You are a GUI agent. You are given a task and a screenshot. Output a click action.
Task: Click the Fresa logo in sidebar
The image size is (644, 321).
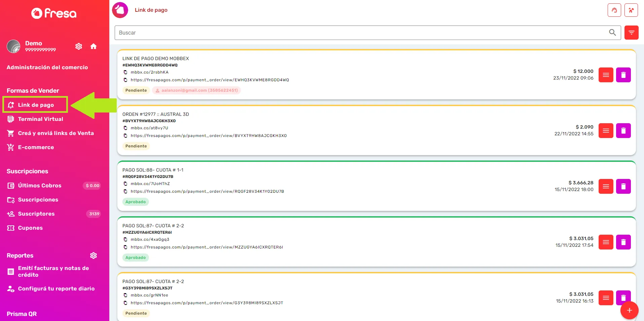point(54,13)
